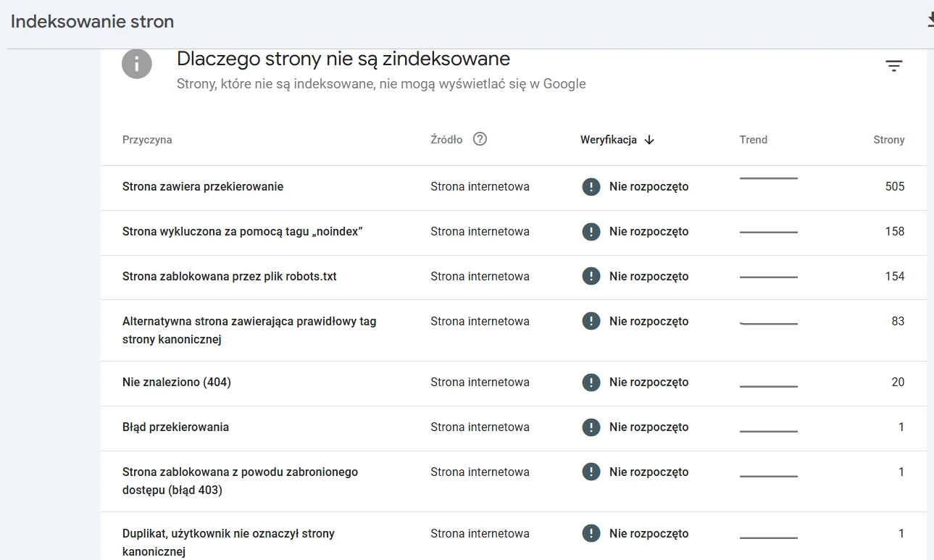Open the question mark help next to Źródło
The height and width of the screenshot is (560, 934).
480,139
